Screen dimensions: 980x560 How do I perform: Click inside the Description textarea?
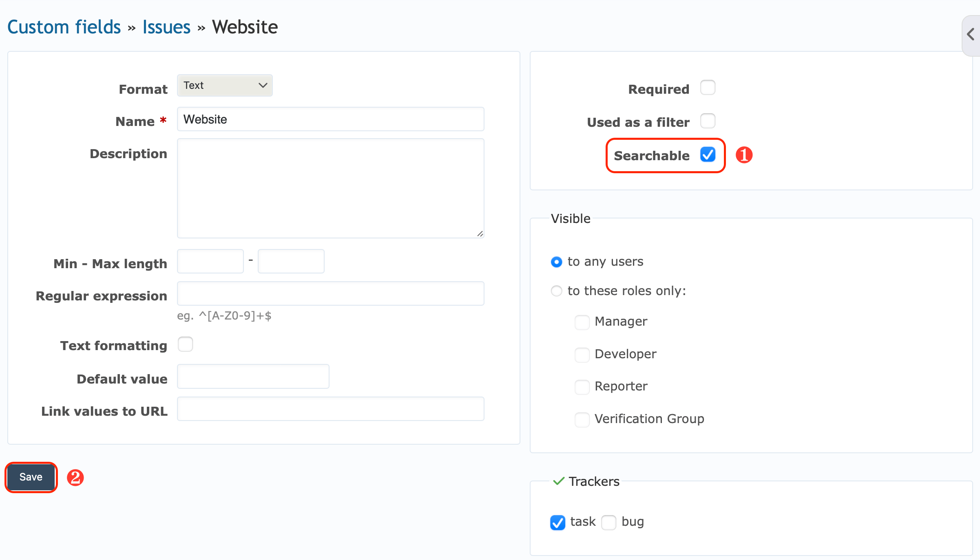pyautogui.click(x=330, y=188)
